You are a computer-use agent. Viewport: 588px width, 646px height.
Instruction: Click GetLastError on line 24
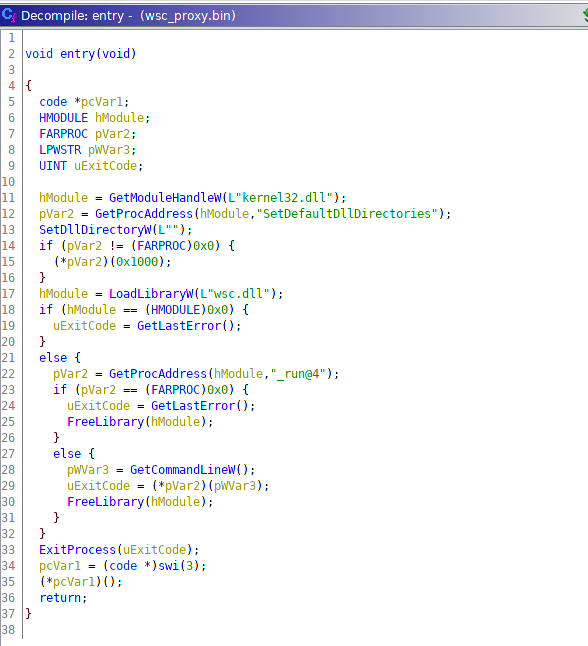193,405
